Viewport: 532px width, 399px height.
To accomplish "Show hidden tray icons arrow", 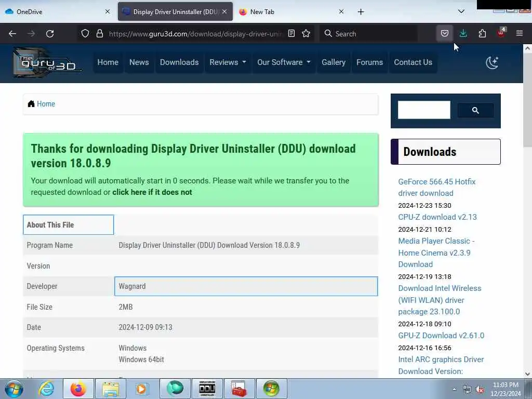I will tap(454, 389).
